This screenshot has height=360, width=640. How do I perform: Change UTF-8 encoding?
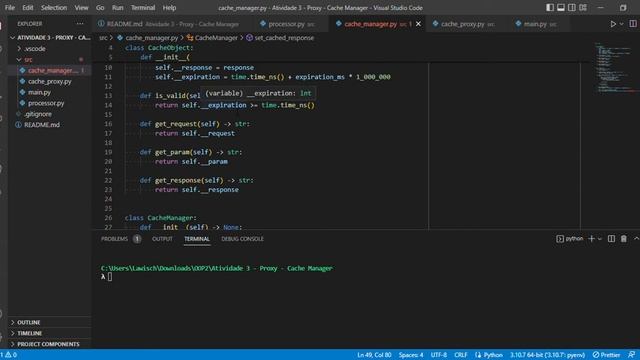tap(439, 355)
